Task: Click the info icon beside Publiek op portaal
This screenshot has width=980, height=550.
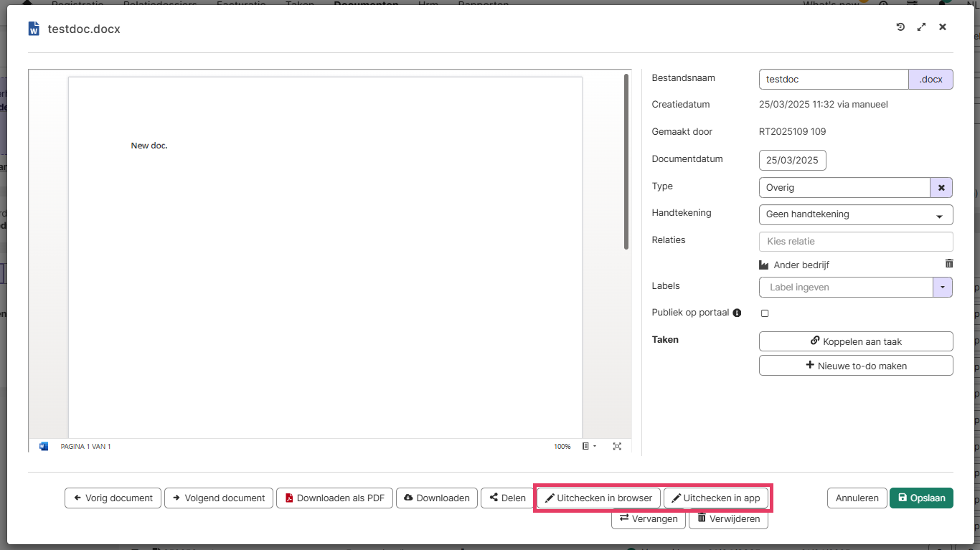Action: tap(737, 313)
